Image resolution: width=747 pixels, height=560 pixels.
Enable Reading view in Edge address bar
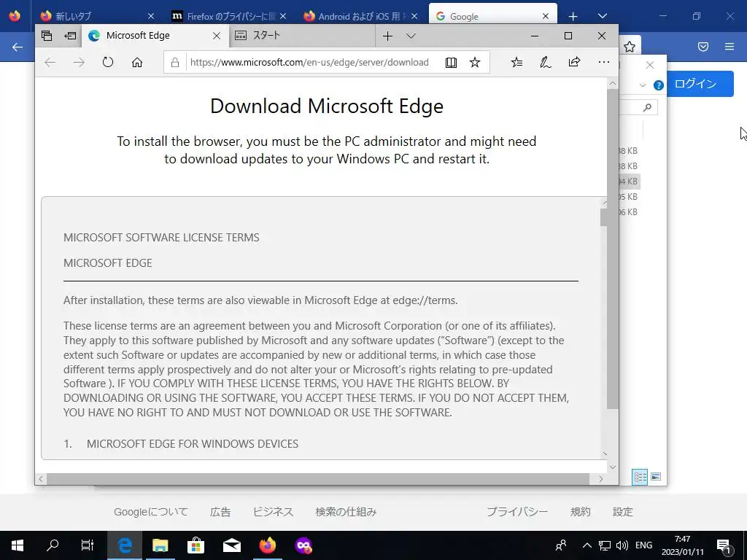coord(451,63)
